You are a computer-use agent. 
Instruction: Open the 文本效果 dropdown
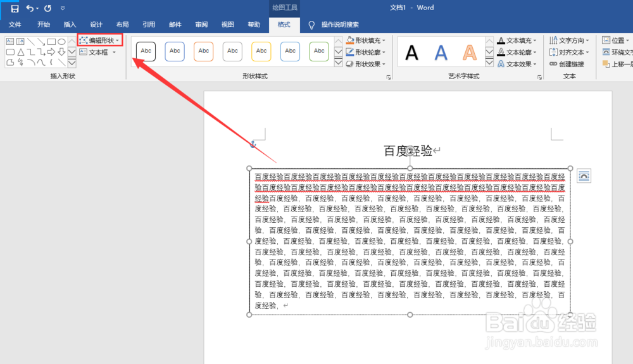517,64
